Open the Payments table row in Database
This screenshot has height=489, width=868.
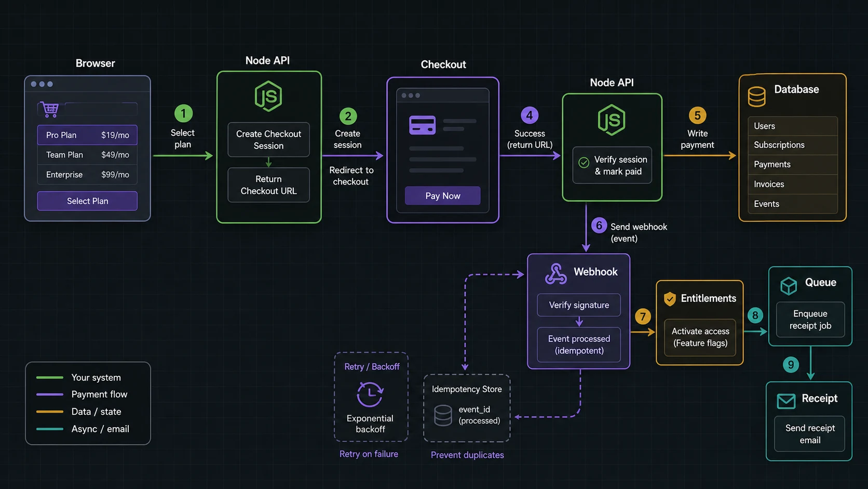[x=792, y=164]
